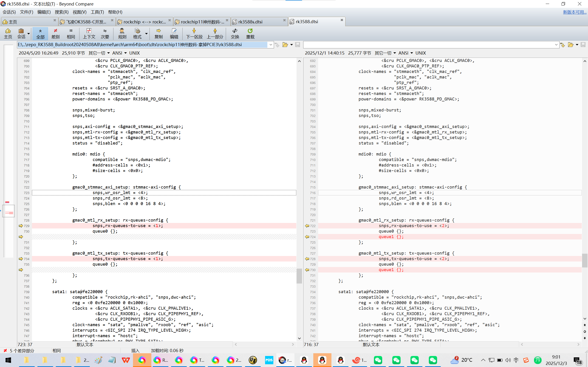The image size is (588, 367).
Task: Click the Swap (交换) sides icon
Action: pyautogui.click(x=235, y=33)
